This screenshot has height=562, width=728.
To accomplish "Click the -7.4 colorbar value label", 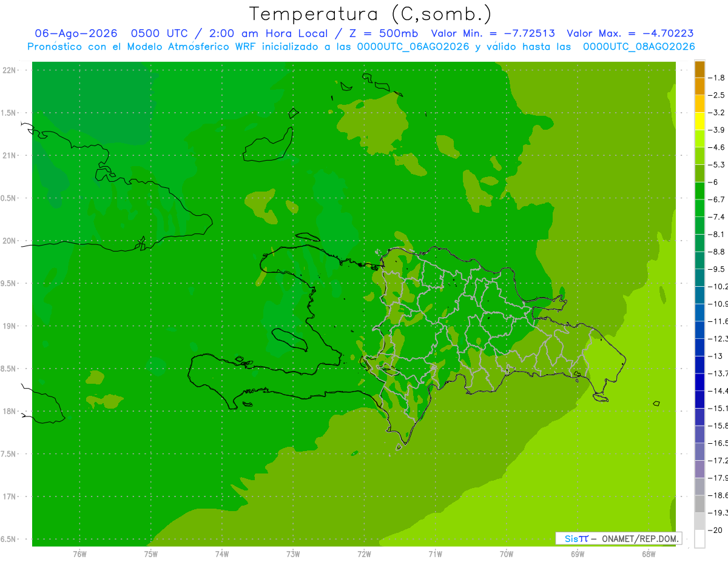I will pyautogui.click(x=716, y=217).
